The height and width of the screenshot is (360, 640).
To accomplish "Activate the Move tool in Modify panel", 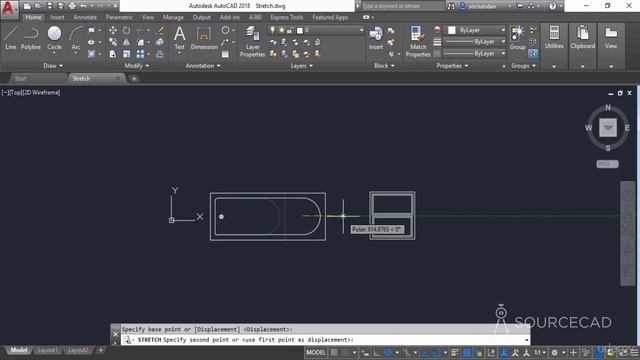I will 113,30.
